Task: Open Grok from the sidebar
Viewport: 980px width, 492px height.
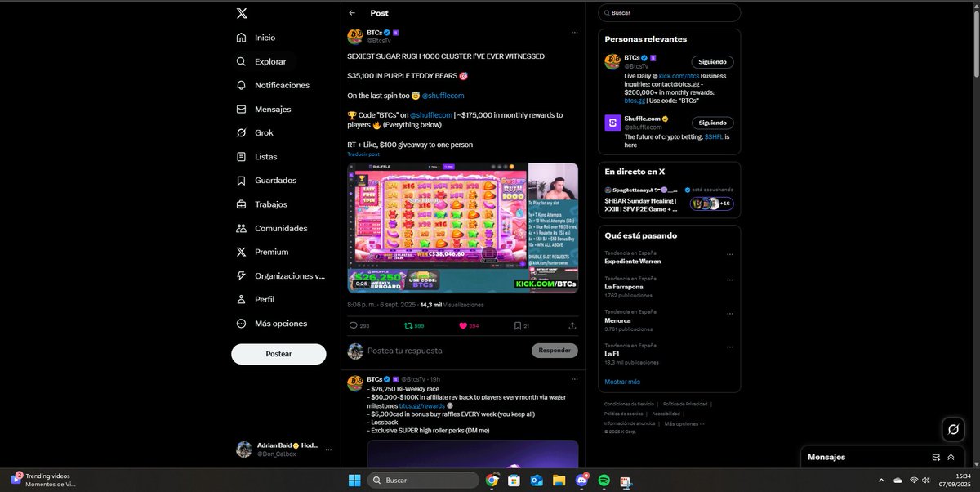Action: tap(254, 132)
